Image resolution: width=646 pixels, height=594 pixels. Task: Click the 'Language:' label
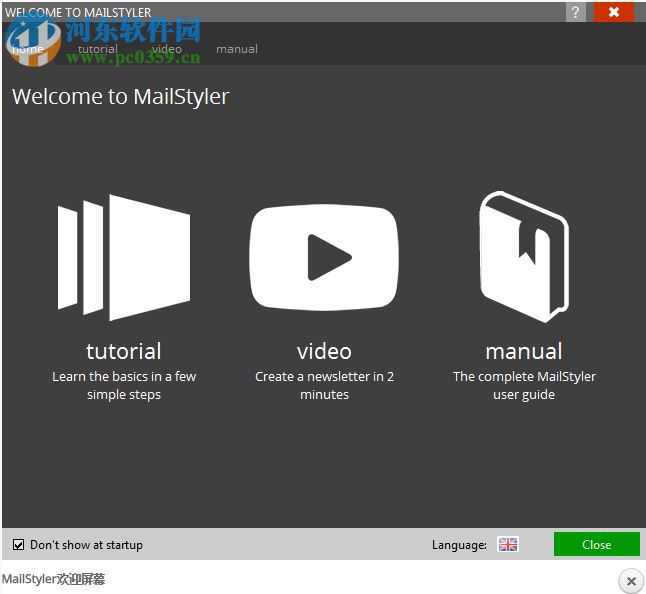[x=459, y=545]
